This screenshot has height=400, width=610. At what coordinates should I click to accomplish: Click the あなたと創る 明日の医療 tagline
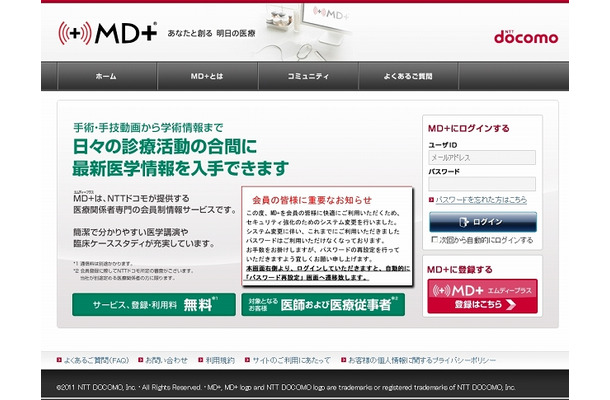click(x=211, y=33)
